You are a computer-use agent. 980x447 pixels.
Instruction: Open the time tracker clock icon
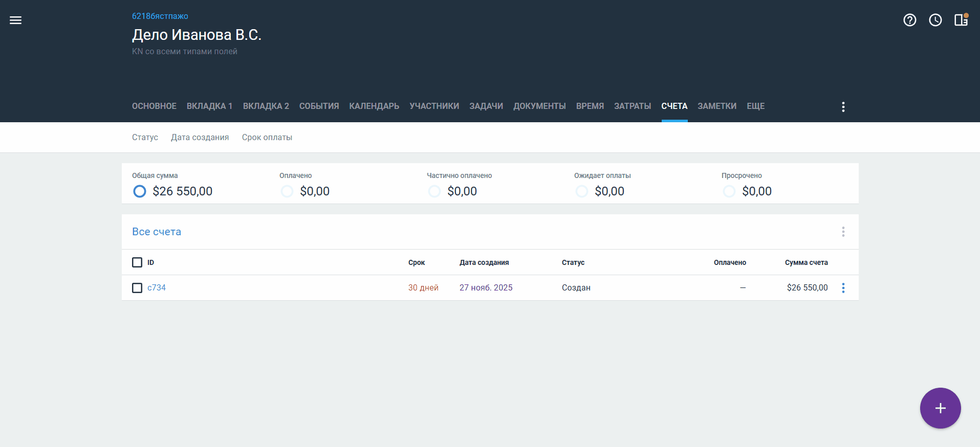935,20
